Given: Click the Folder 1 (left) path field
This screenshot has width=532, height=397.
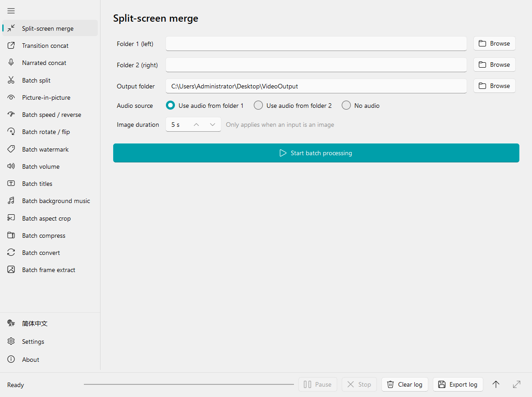Looking at the screenshot, I should pyautogui.click(x=316, y=43).
